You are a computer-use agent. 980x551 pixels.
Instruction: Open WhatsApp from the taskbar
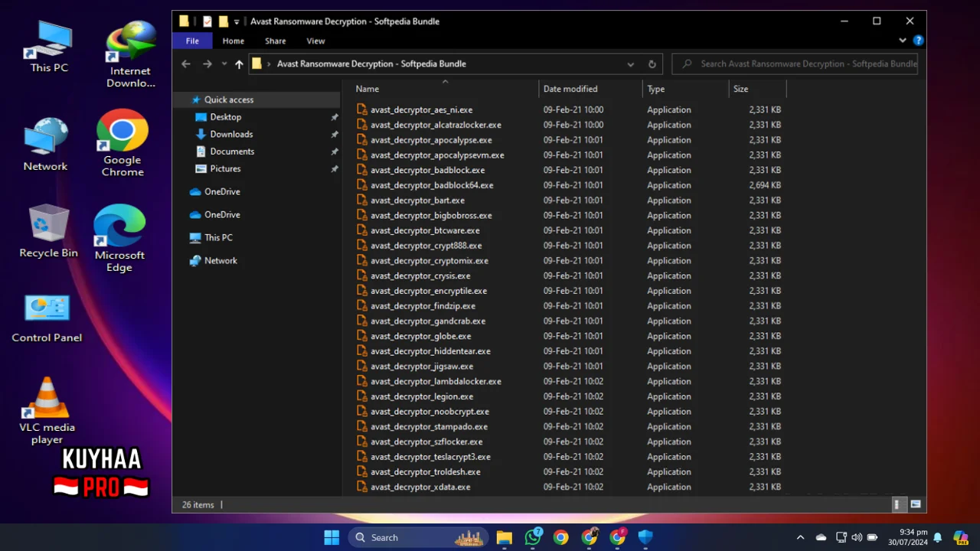533,537
